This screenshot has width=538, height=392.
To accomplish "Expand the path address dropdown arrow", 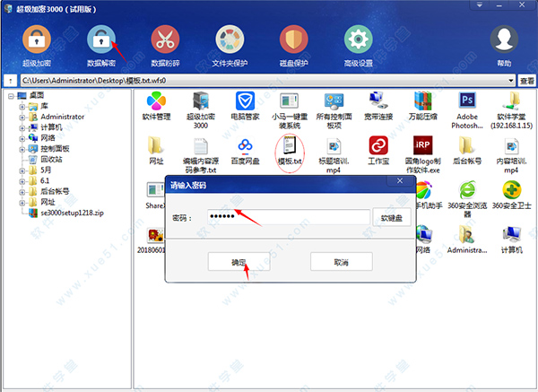I will (511, 81).
